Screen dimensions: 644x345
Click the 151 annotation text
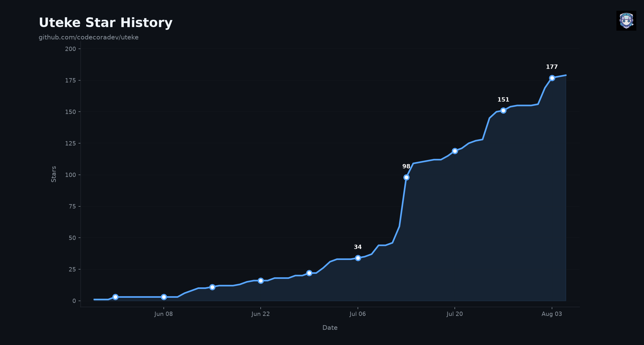pos(503,100)
